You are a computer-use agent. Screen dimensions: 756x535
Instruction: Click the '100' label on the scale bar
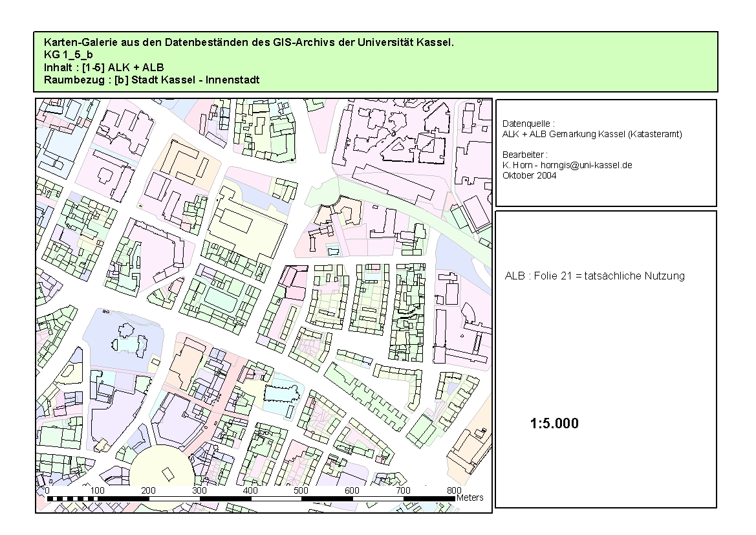click(x=98, y=490)
